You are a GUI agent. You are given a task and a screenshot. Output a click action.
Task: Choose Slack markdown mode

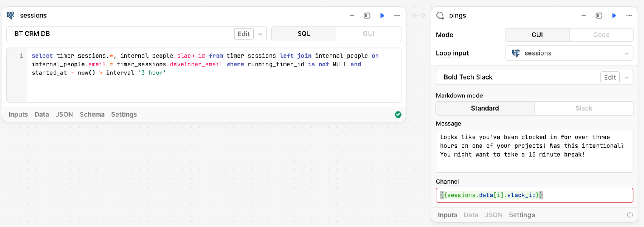(x=584, y=108)
